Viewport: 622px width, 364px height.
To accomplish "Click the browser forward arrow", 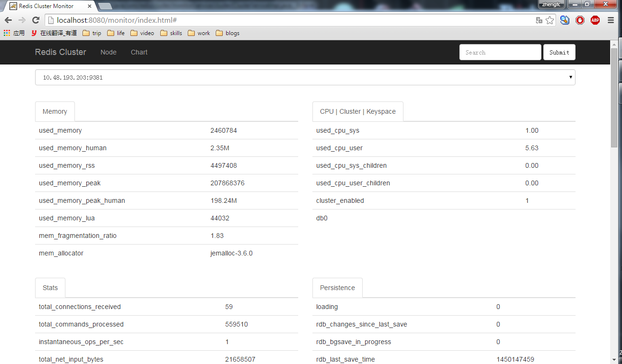I will click(22, 20).
